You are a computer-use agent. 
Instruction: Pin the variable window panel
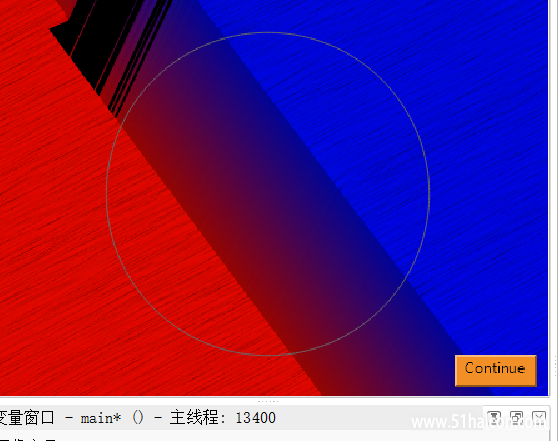[494, 417]
